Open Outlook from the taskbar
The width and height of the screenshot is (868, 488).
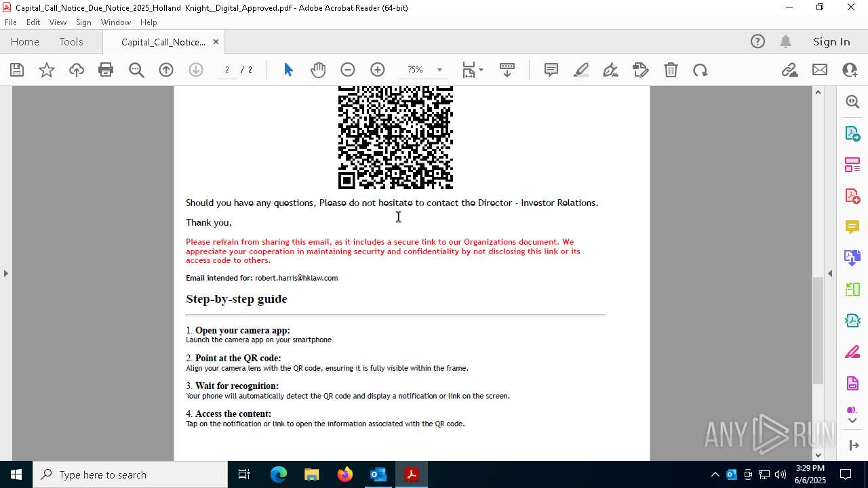(x=378, y=474)
